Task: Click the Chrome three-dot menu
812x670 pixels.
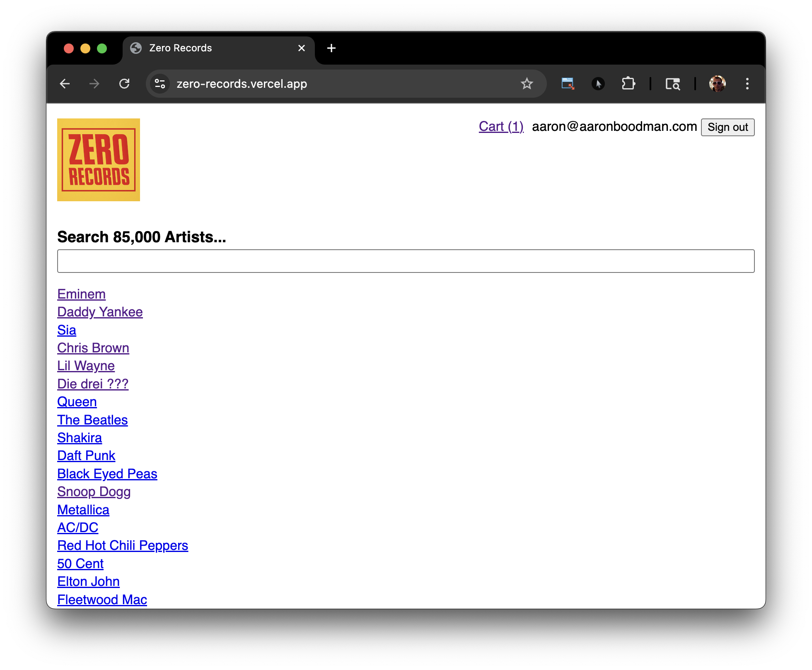Action: tap(747, 84)
